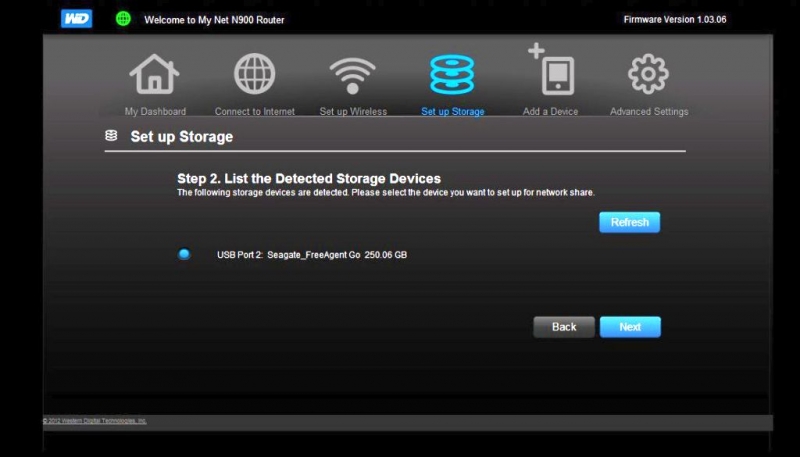Open the Add a Device tablet icon
This screenshot has height=457, width=800.
[551, 70]
